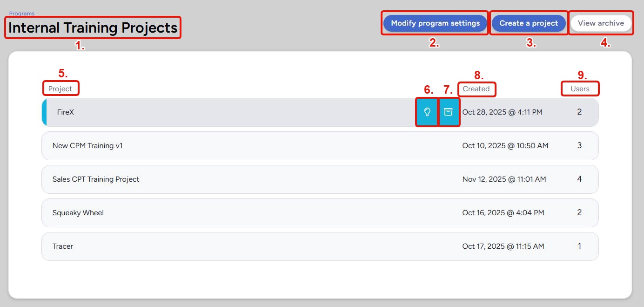The image size is (644, 307).
Task: Select the New CPM Training v1 project
Action: [x=87, y=146]
